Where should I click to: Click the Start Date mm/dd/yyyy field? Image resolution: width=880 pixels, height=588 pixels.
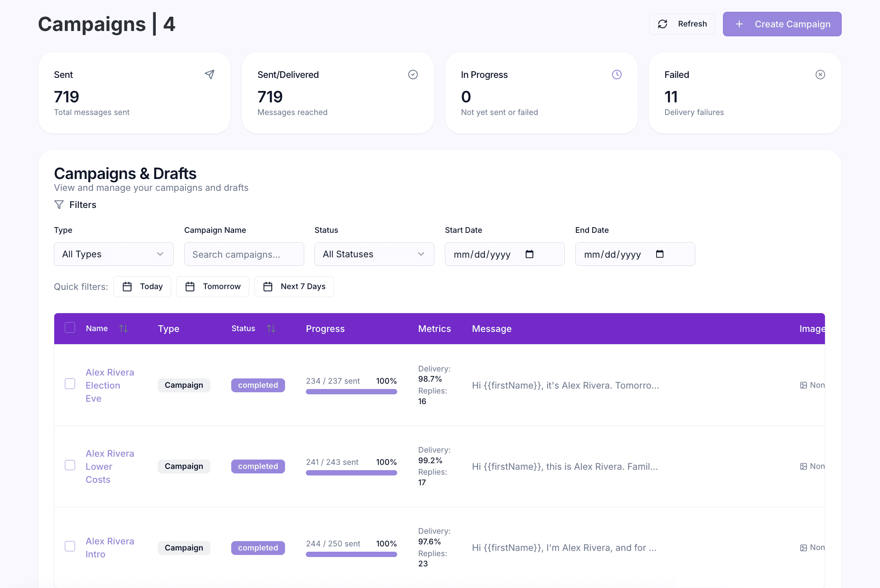point(505,254)
